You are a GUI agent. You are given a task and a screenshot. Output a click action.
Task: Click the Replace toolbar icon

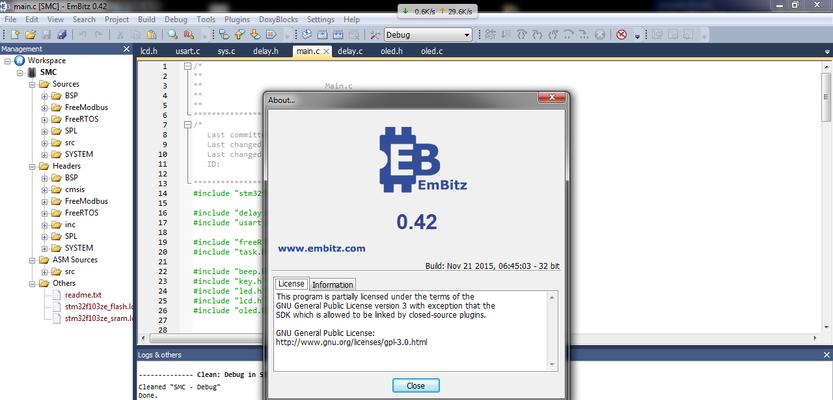pos(189,35)
